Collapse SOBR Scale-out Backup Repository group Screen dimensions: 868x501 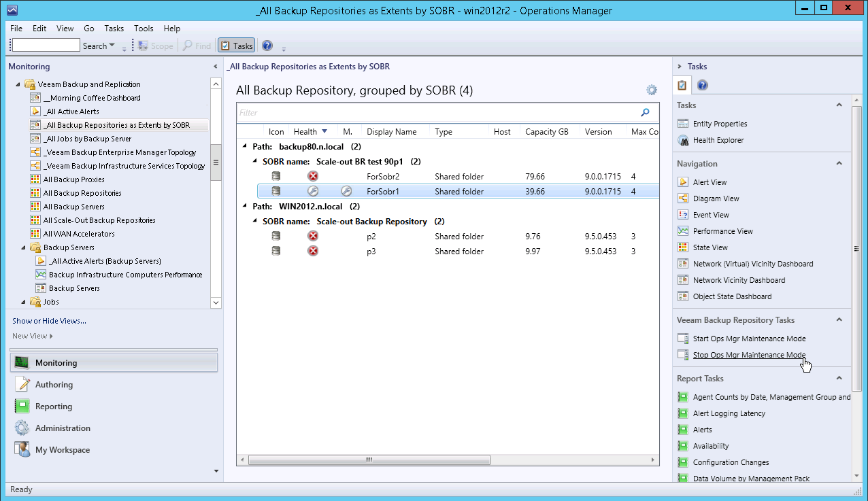[256, 222]
